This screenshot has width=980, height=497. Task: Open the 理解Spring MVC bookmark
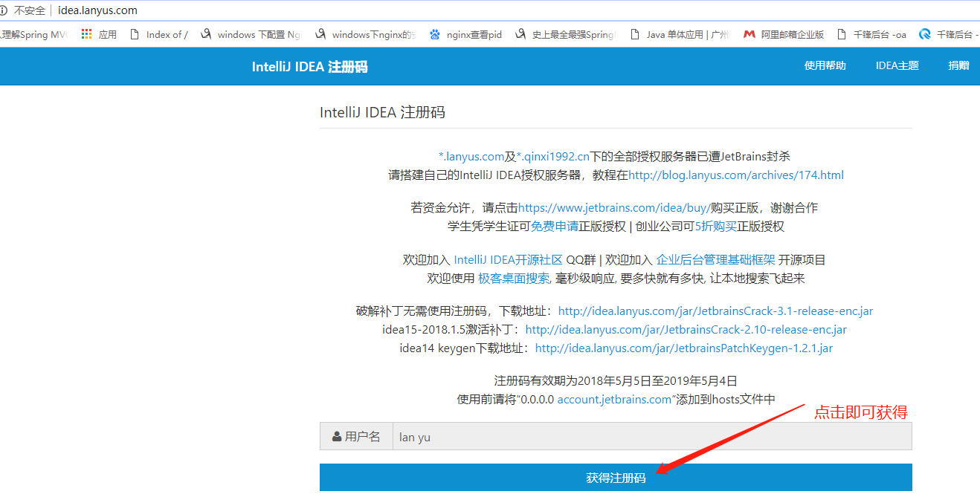point(33,34)
